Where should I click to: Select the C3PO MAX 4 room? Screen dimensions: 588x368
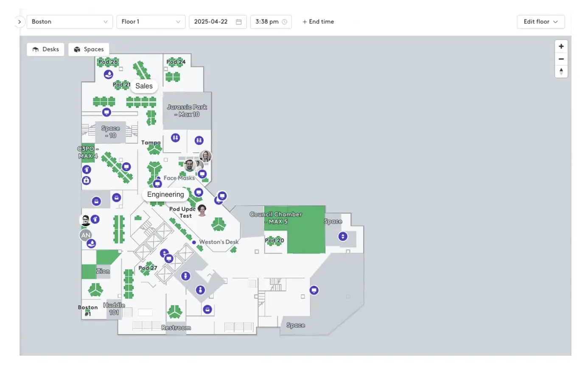pos(88,153)
